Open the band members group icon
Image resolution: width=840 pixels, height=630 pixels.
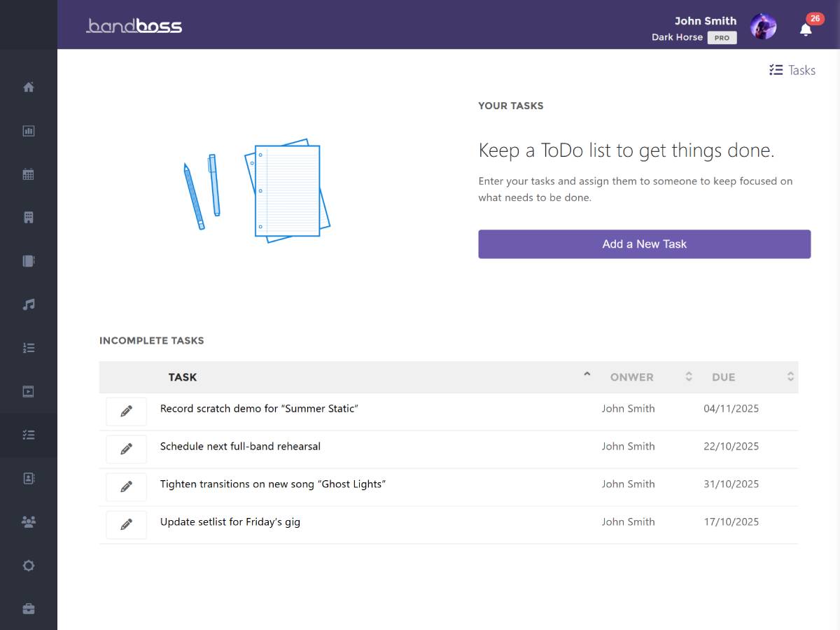(x=29, y=522)
